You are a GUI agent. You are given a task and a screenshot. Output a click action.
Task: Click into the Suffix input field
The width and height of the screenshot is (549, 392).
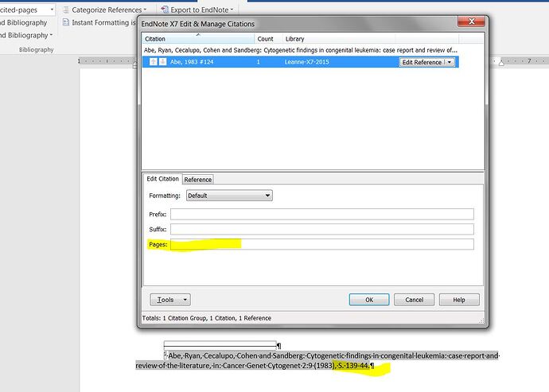(321, 229)
